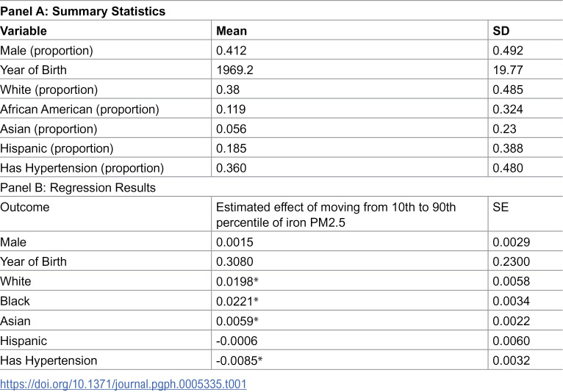Click the Asian proportion mean value 0.056
The width and height of the screenshot is (563, 392).
pos(232,128)
